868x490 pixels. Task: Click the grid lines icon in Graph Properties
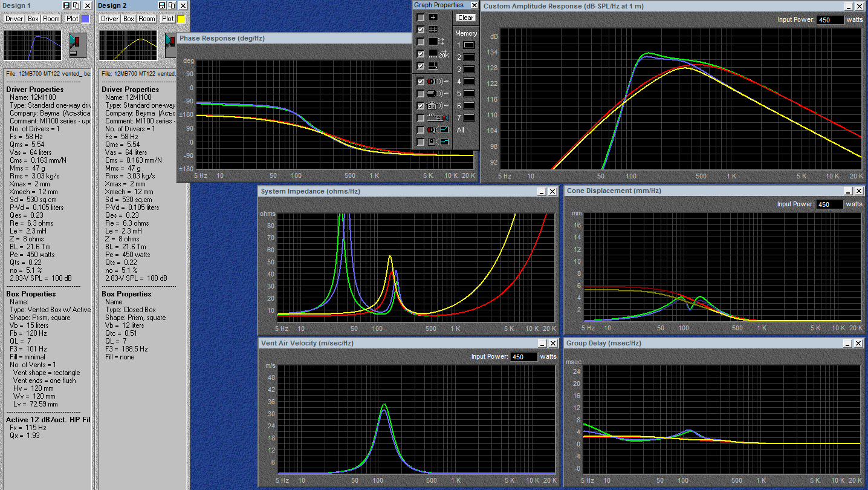[x=433, y=30]
